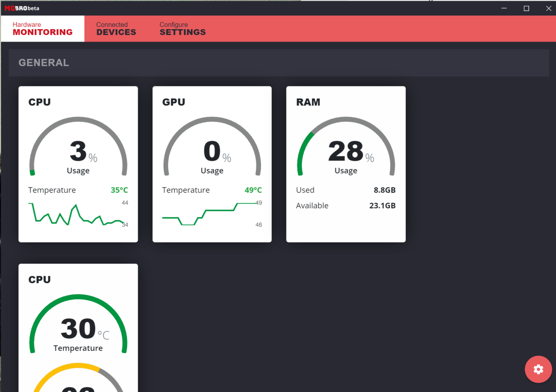Click the GENERAL section header
The width and height of the screenshot is (556, 392).
[279, 62]
